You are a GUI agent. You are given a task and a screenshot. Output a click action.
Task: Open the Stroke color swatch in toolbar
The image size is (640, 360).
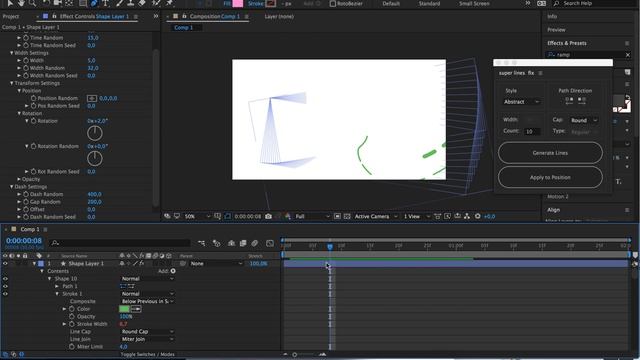point(271,4)
